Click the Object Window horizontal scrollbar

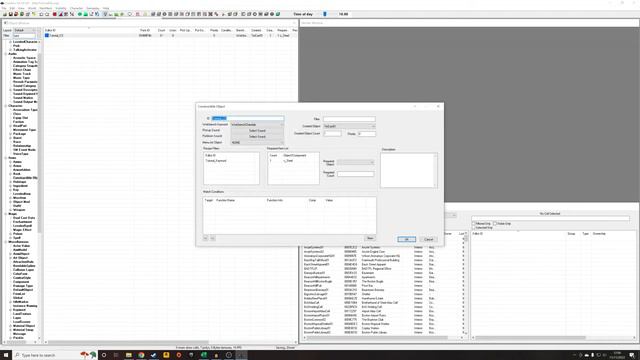point(129,342)
